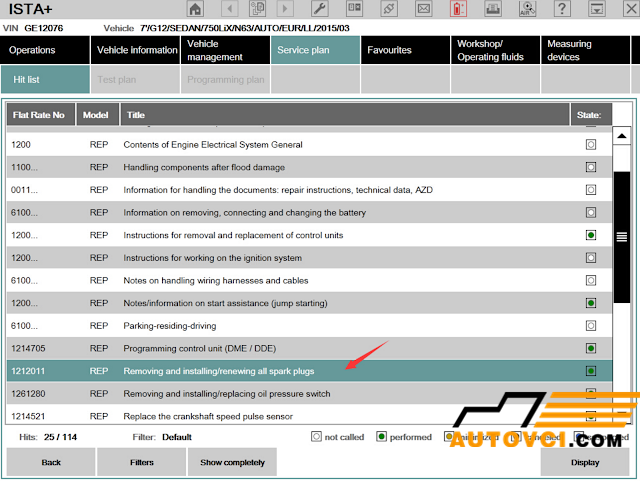Screen dimensions: 640x481
Task: Click the minimize-to-tray toolbar icon
Action: [x=597, y=9]
